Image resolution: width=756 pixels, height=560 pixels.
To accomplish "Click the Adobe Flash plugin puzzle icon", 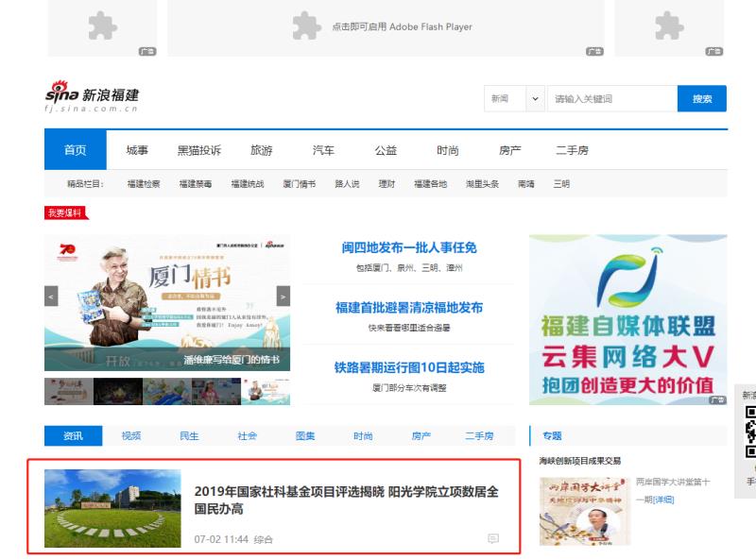I will pyautogui.click(x=304, y=26).
